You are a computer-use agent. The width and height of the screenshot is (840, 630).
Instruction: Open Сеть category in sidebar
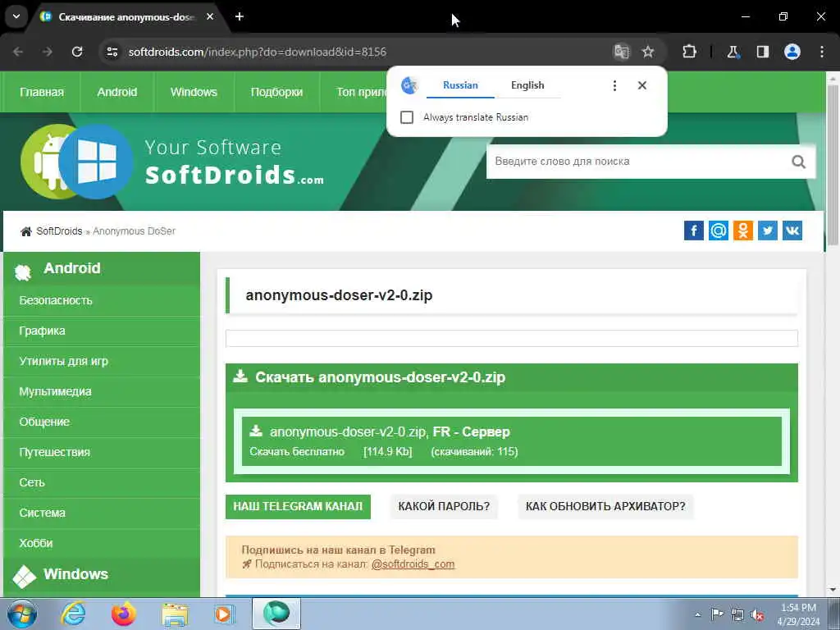pyautogui.click(x=102, y=482)
